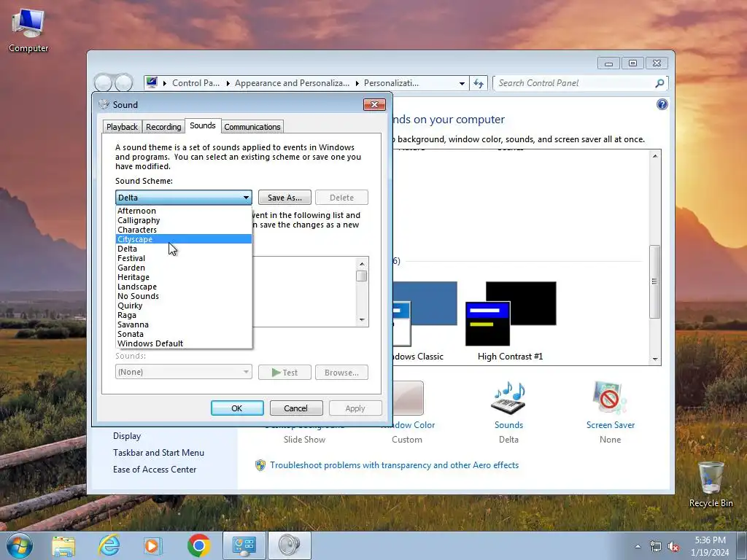
Task: Switch to the Playback tab
Action: (x=122, y=127)
